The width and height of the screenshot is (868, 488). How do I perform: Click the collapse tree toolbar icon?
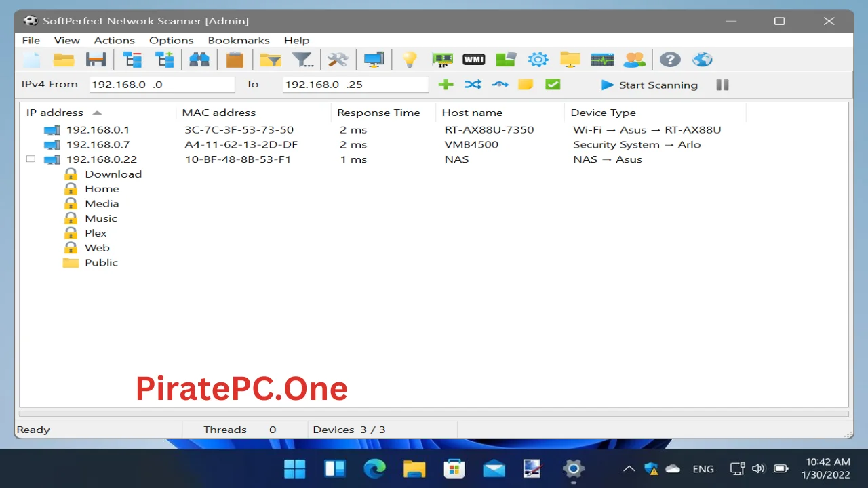132,60
